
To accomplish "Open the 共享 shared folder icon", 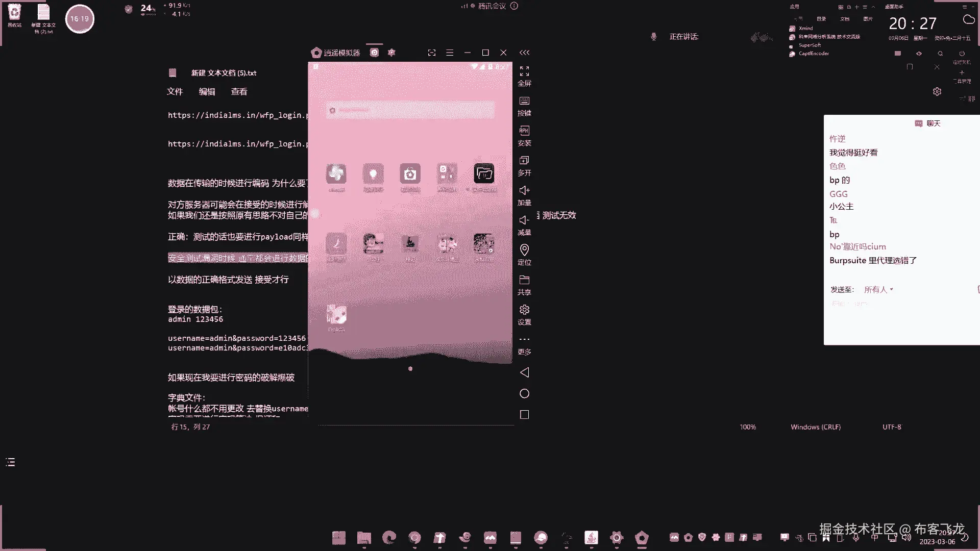I will coord(524,280).
